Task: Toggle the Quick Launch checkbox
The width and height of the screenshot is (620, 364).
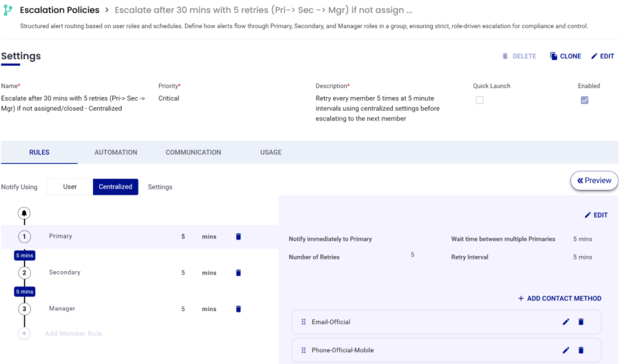Action: click(480, 100)
